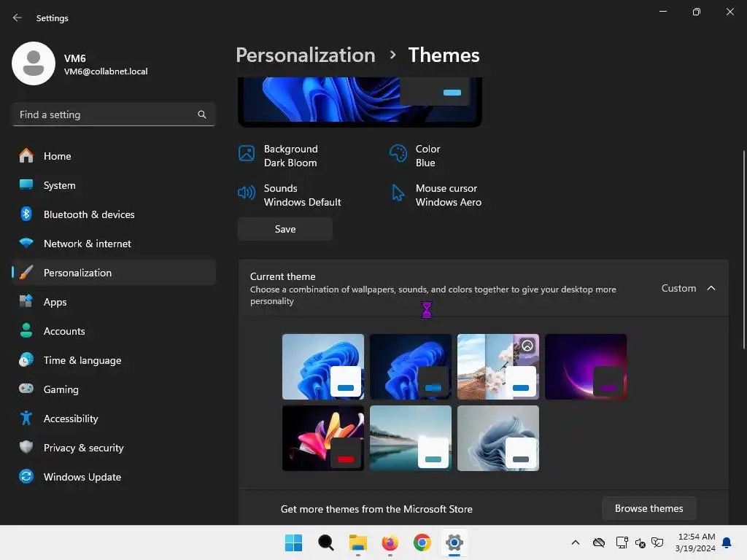
Task: Click the Bluetooth icon in sidebar
Action: [26, 214]
